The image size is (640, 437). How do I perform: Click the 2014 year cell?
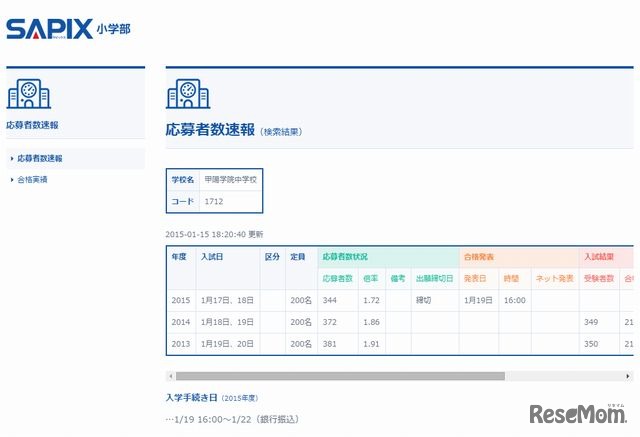[181, 322]
